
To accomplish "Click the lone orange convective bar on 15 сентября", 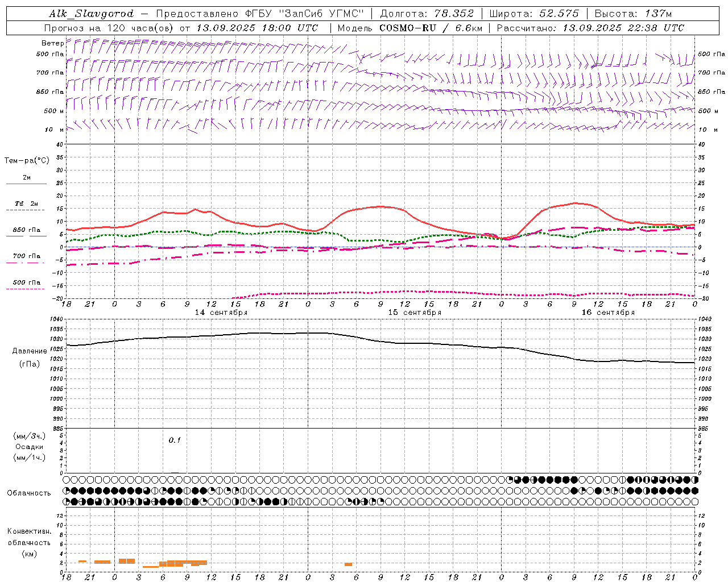I will (x=348, y=564).
